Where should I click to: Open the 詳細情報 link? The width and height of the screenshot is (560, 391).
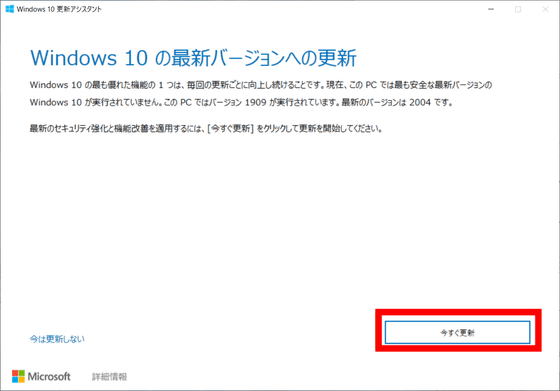110,377
